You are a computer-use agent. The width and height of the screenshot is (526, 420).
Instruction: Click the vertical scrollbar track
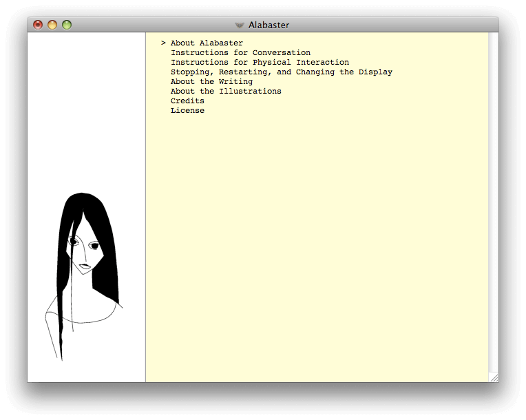pos(493,202)
